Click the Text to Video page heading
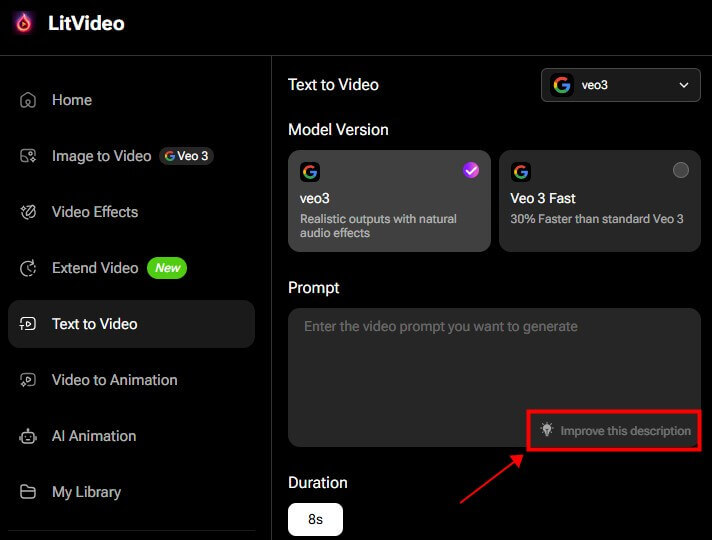The height and width of the screenshot is (540, 712). point(333,85)
